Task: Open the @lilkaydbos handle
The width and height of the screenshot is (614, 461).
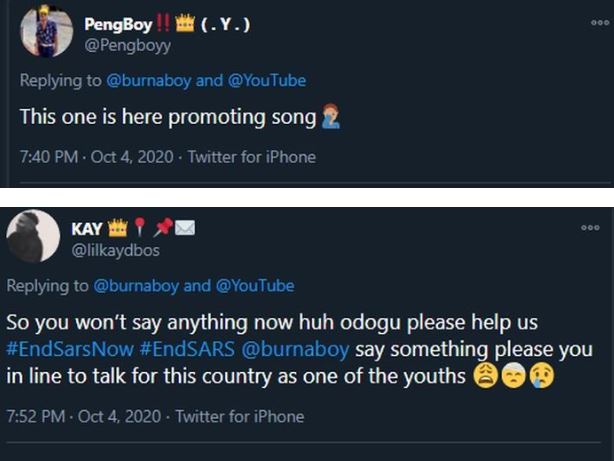Action: tap(115, 250)
